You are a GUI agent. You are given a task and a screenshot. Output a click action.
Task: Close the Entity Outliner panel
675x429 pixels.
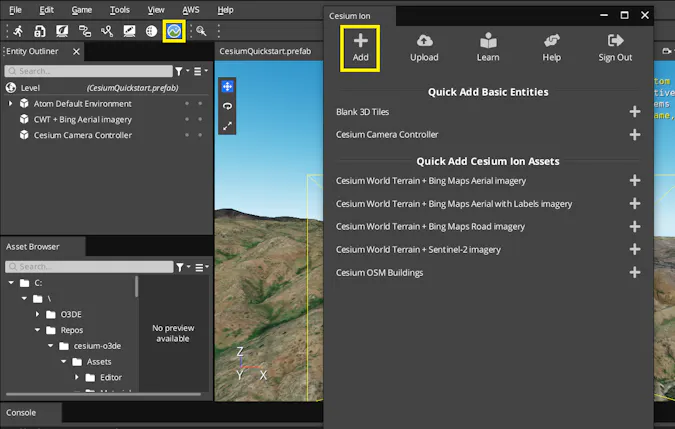coord(76,52)
